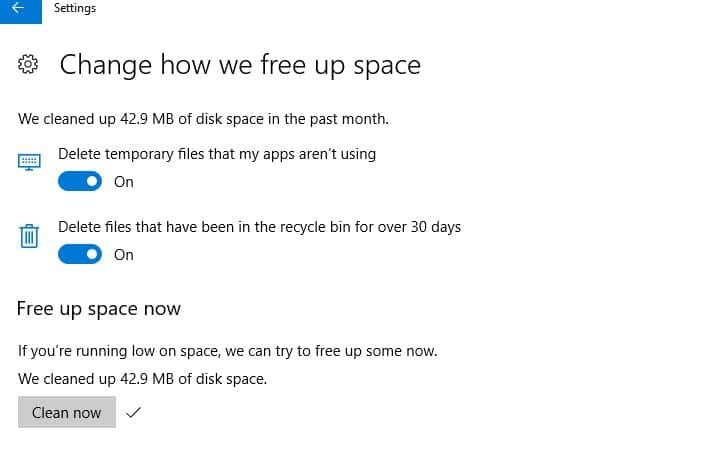Click the white knob of recycle bin switch
The height and width of the screenshot is (459, 707).
point(92,255)
